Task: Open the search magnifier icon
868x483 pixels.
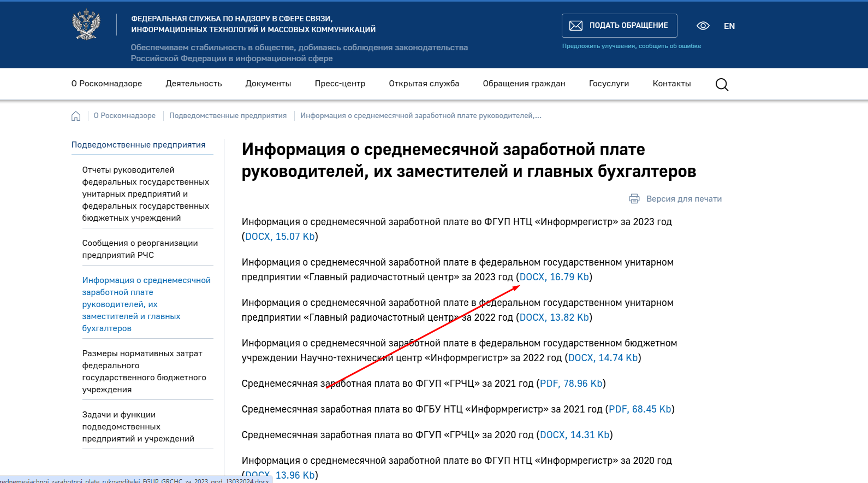Action: pyautogui.click(x=722, y=84)
